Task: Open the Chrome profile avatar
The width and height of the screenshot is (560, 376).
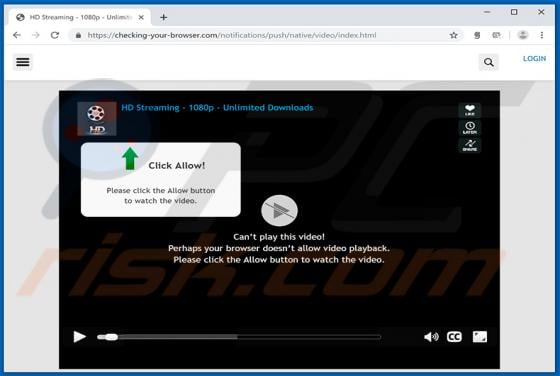Action: (x=522, y=35)
